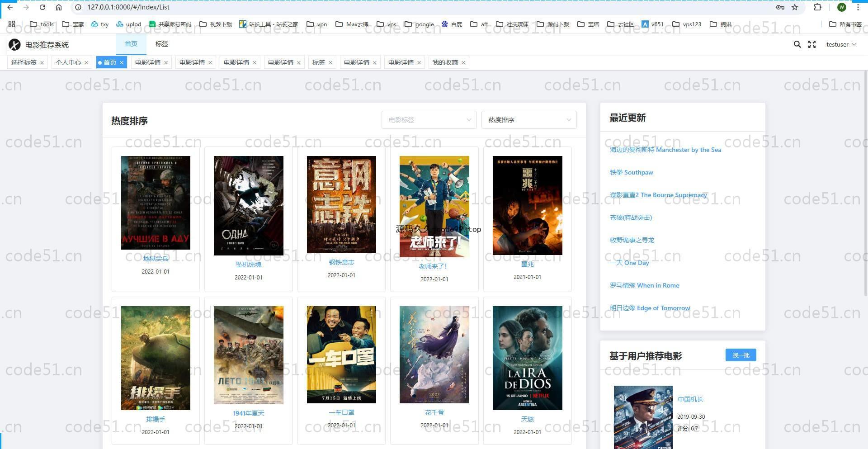Viewport: 868px width, 449px height.
Task: Open The Bourne Supremacy link
Action: tap(658, 195)
